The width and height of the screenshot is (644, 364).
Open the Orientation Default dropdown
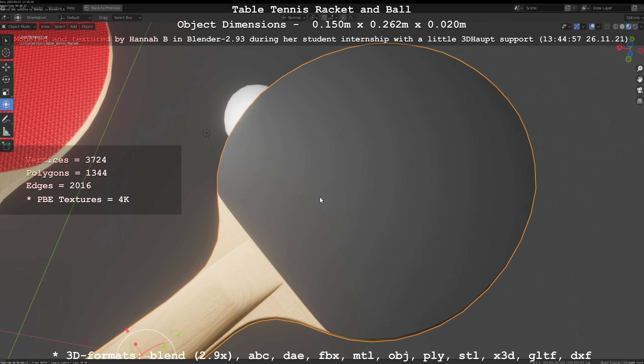click(x=76, y=17)
